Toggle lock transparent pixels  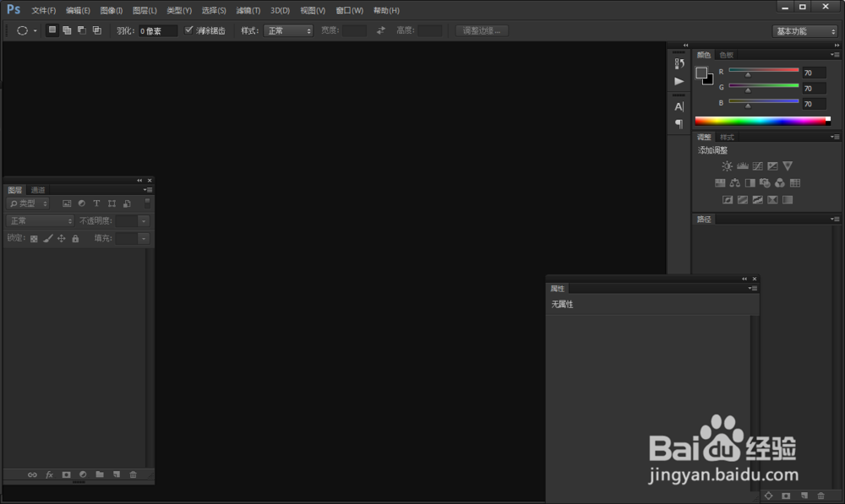(34, 239)
